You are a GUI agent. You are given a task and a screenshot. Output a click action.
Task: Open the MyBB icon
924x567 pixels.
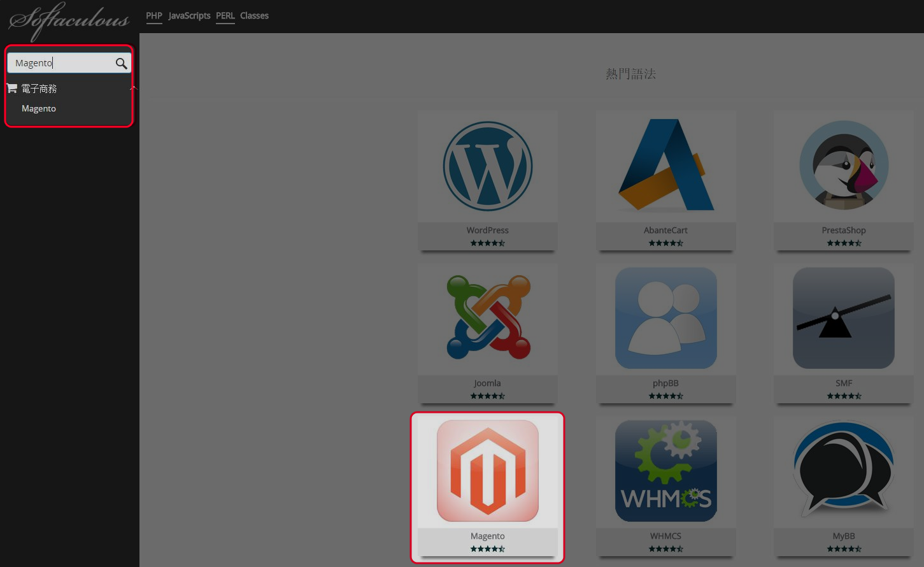[843, 471]
